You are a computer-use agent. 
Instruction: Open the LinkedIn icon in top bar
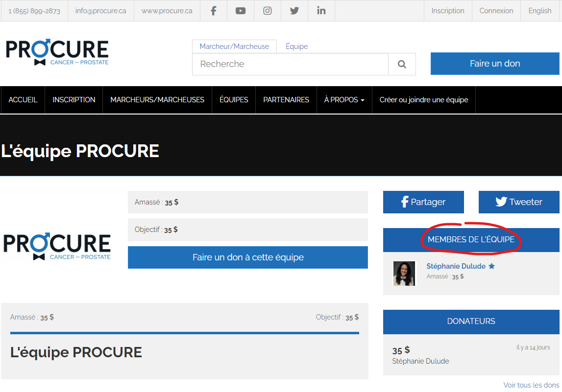pyautogui.click(x=321, y=11)
